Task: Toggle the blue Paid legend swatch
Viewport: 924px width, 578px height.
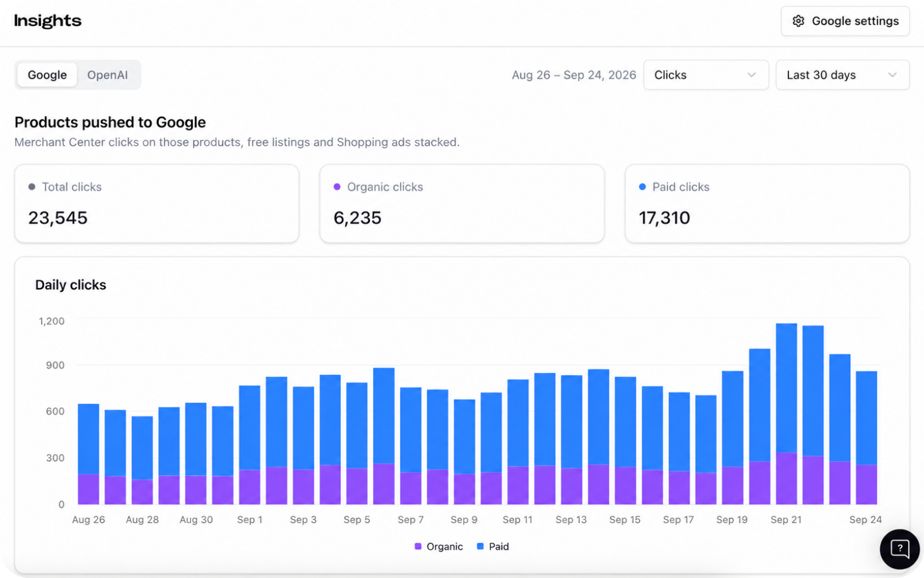Action: [x=480, y=546]
